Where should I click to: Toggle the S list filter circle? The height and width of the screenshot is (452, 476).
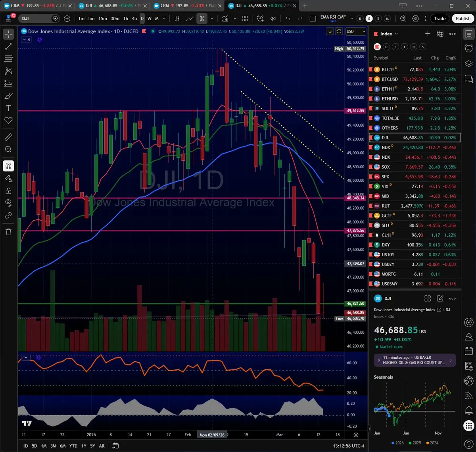(x=423, y=47)
